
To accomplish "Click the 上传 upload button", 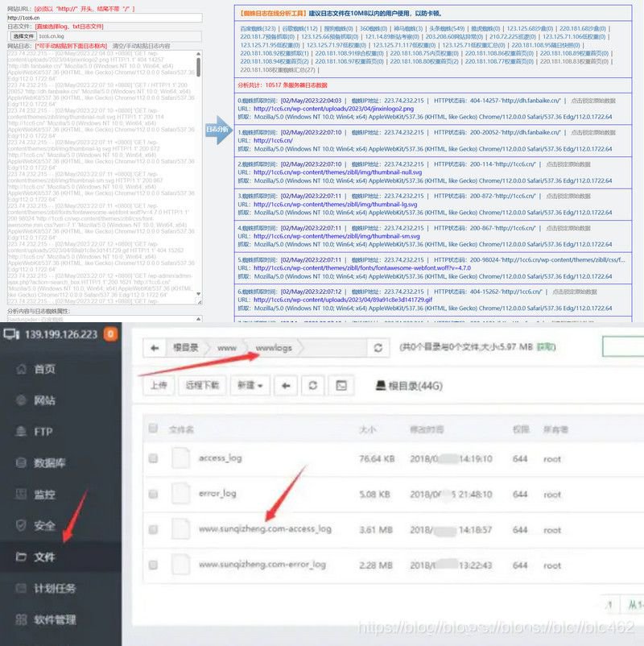I will (x=159, y=384).
